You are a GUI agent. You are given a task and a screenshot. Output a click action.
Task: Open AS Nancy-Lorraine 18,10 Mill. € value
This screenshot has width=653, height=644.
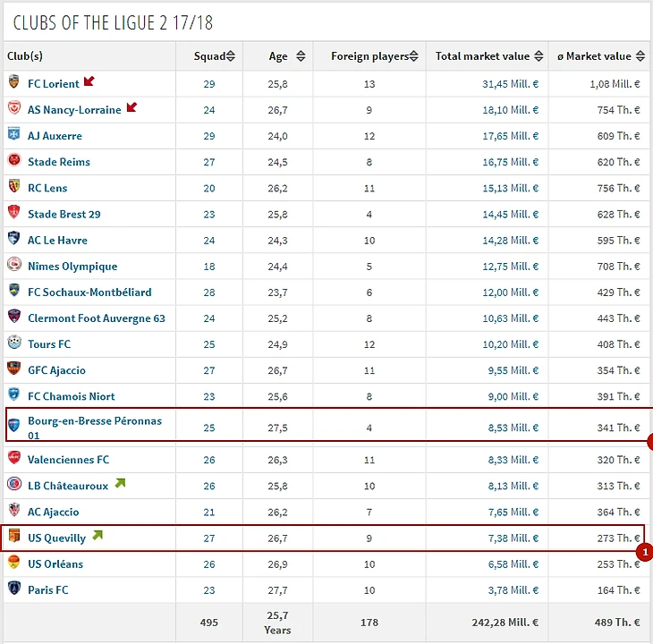510,110
